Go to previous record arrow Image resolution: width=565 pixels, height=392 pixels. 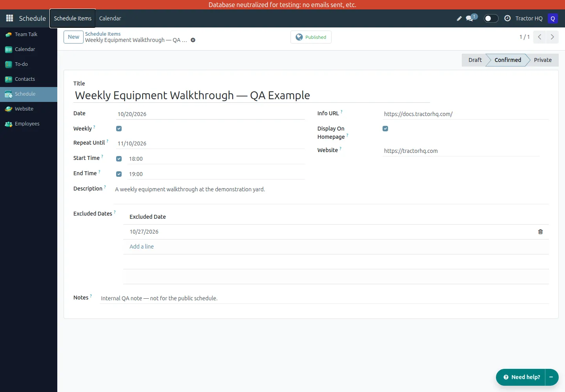539,37
